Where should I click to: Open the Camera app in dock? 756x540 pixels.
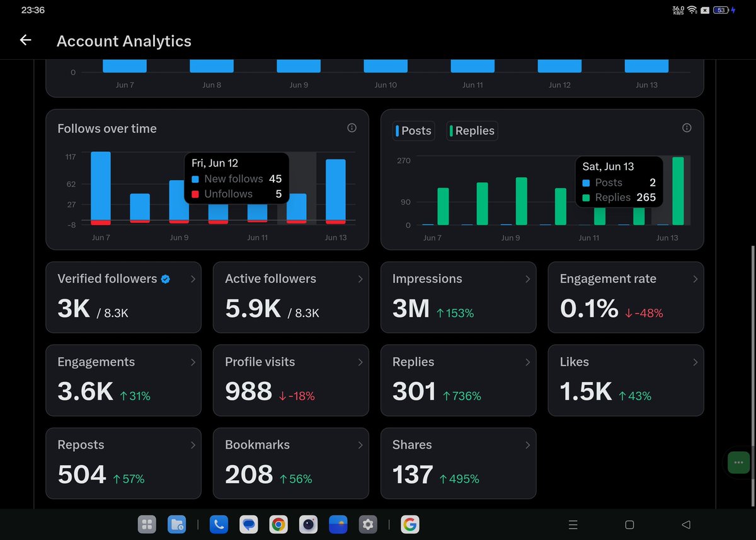click(309, 524)
